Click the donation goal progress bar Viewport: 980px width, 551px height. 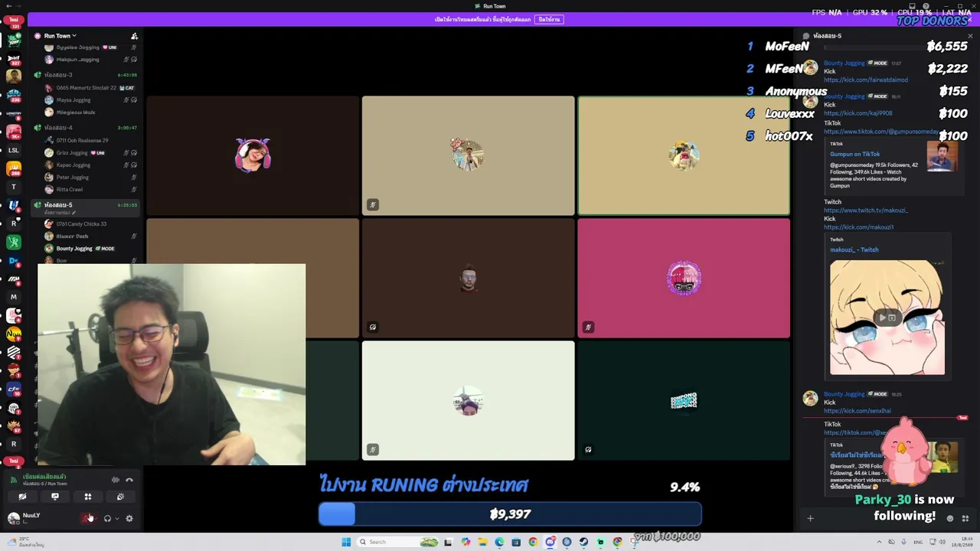pyautogui.click(x=510, y=514)
